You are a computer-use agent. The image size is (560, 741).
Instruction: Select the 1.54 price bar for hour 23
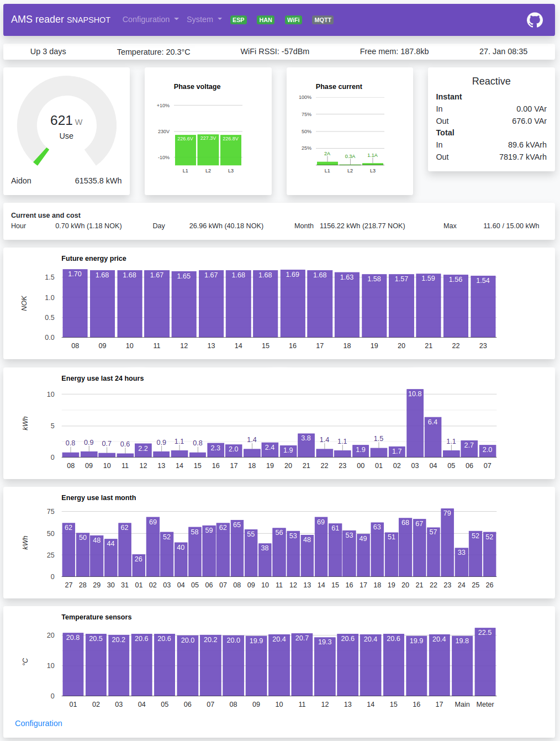point(483,307)
